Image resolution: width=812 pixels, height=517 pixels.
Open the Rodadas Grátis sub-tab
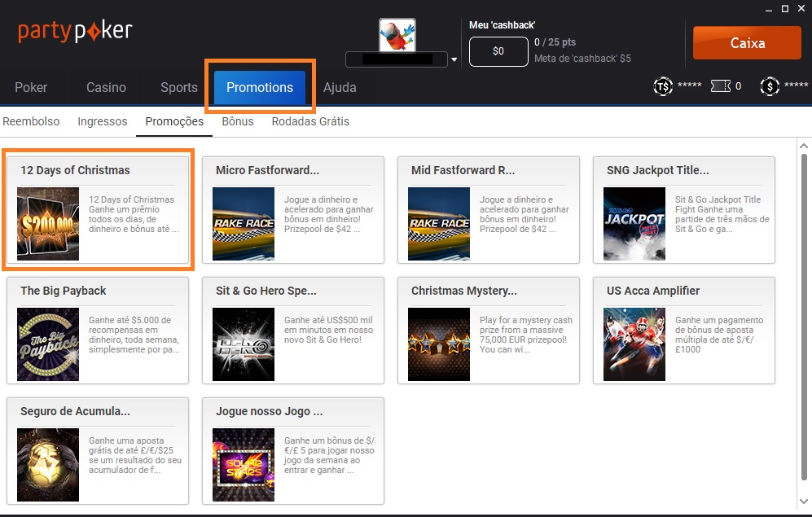(x=310, y=121)
